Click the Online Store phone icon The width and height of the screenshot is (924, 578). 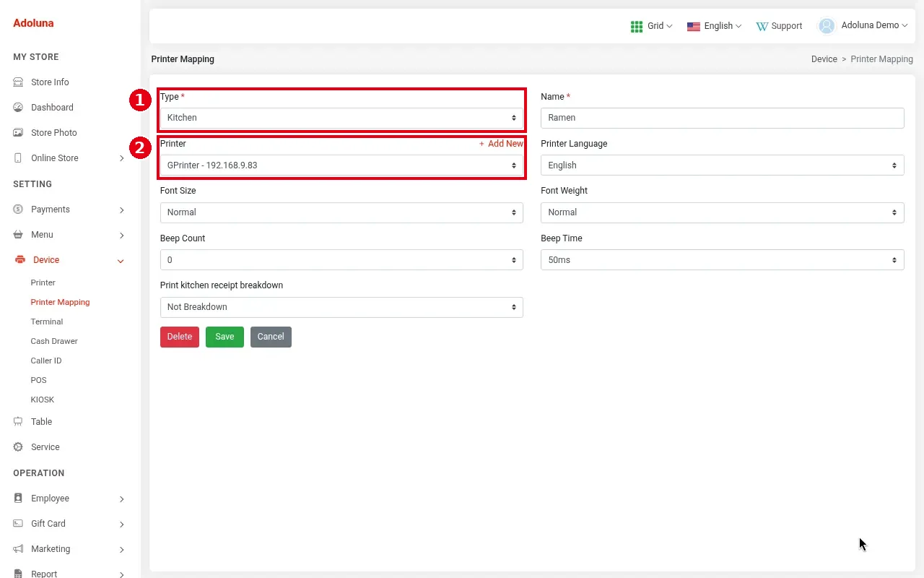(18, 158)
